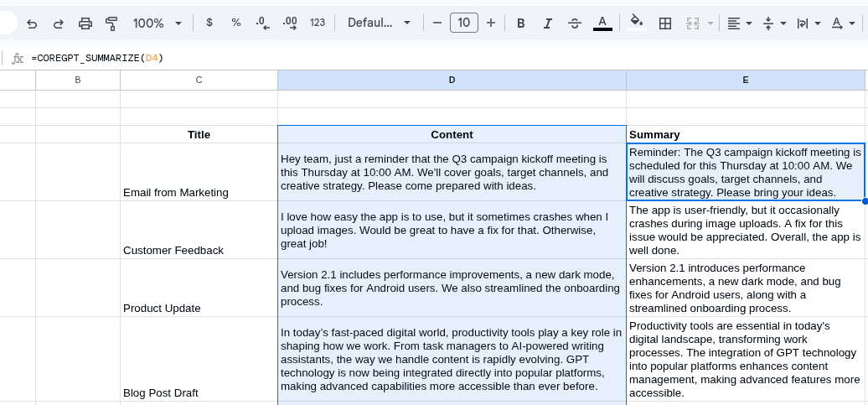Click summary cell 'The app is user-friendly'
The height and width of the screenshot is (405, 868).
[x=745, y=230]
